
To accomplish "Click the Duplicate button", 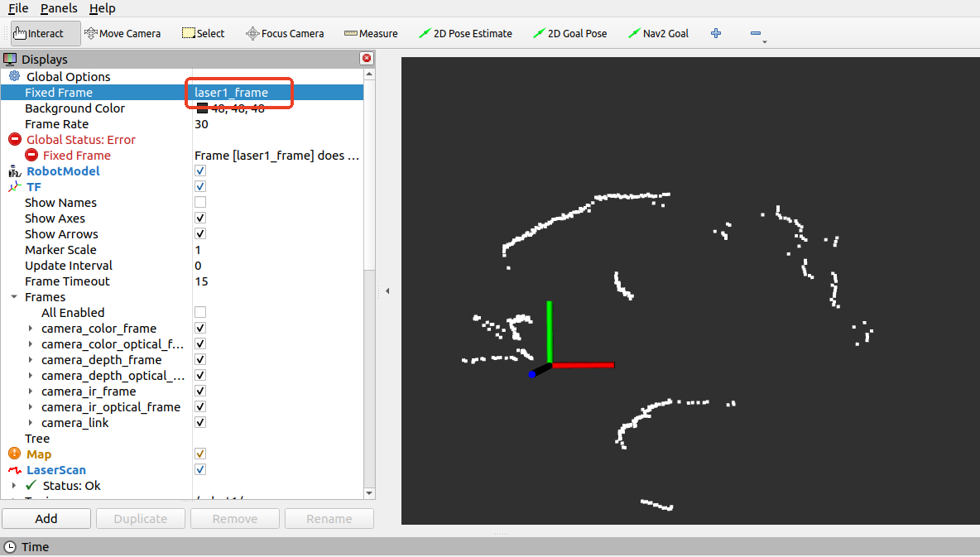I will pos(141,519).
